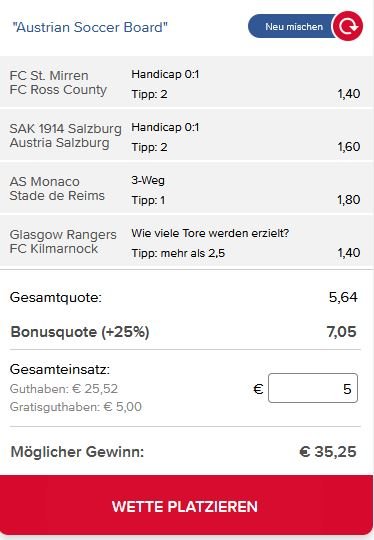
Task: Select the Neu mischen button
Action: 291,27
